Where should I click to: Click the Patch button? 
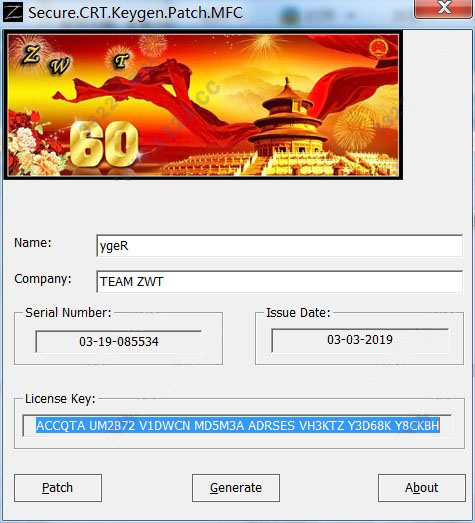[58, 488]
